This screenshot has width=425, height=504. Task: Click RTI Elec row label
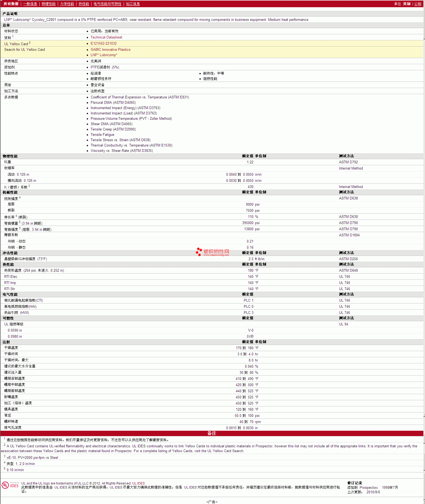click(11, 277)
